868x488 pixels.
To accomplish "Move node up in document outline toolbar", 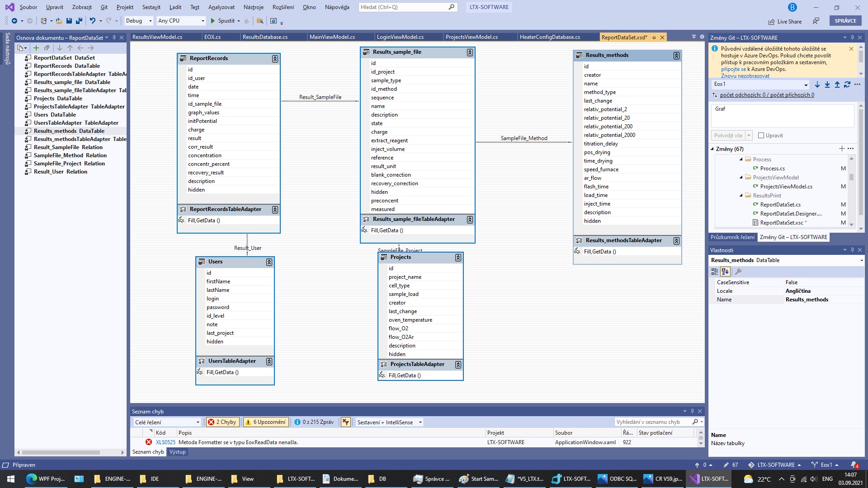I will click(x=70, y=48).
